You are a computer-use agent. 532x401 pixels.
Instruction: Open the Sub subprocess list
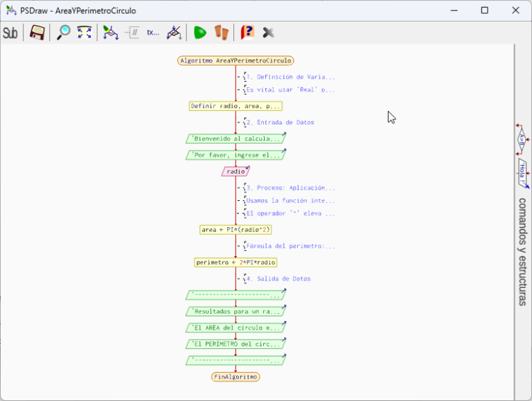(x=10, y=33)
